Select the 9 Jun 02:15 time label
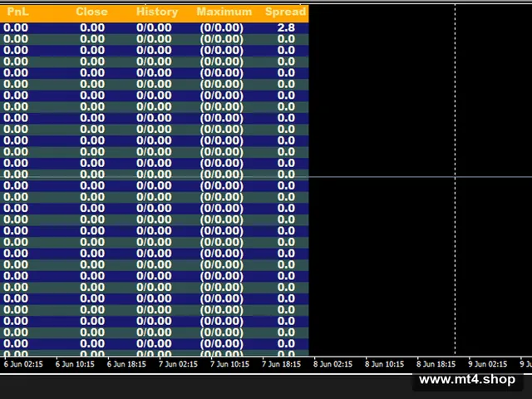Viewport: 532px width, 399px height. [x=488, y=364]
